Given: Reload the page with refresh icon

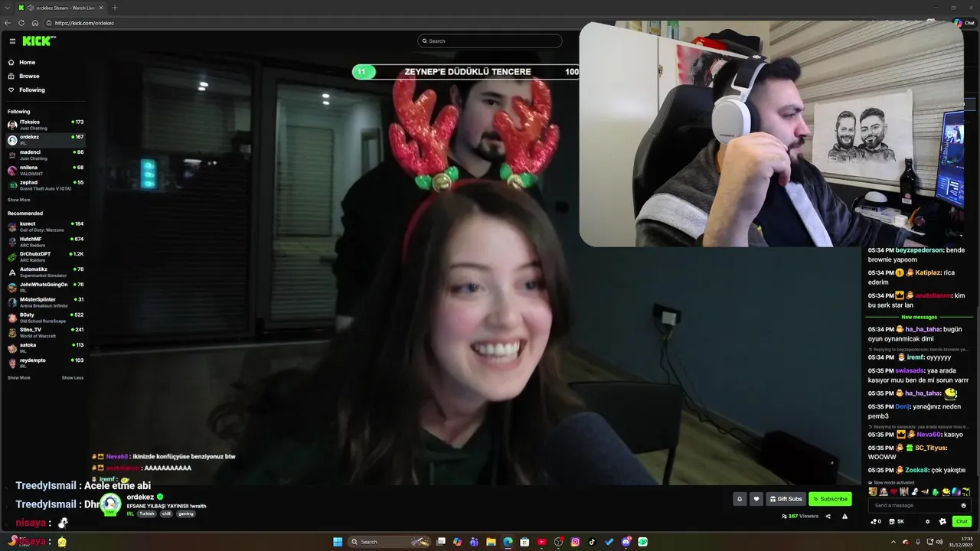Looking at the screenshot, I should pos(21,23).
